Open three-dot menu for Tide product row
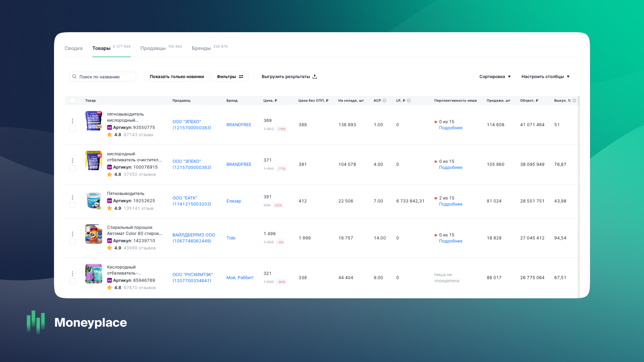This screenshot has width=644, height=362. (72, 234)
